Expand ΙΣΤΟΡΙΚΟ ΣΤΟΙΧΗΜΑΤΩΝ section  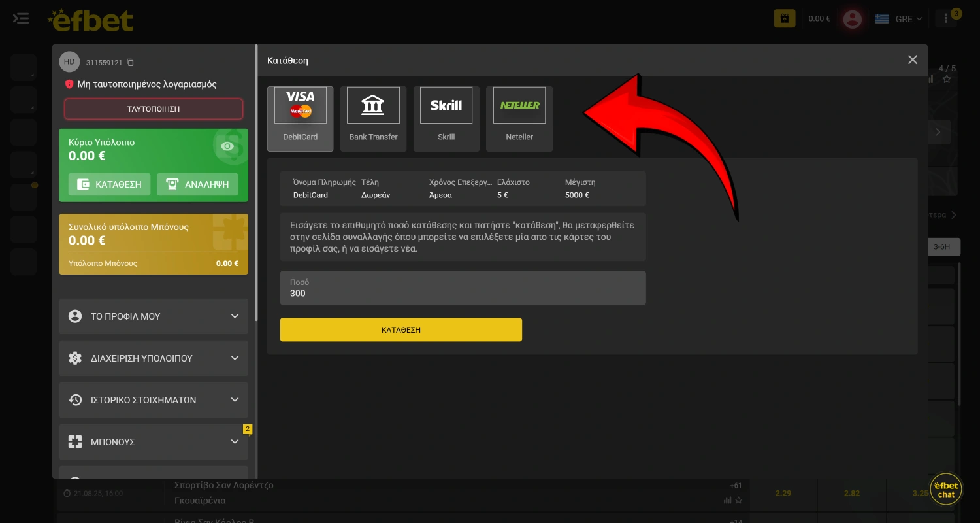pos(154,400)
